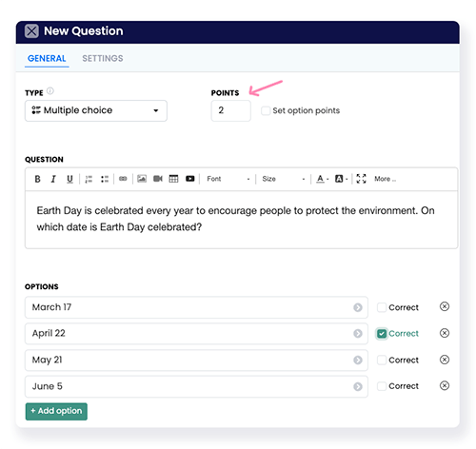Insert a bulleted list

coord(105,179)
